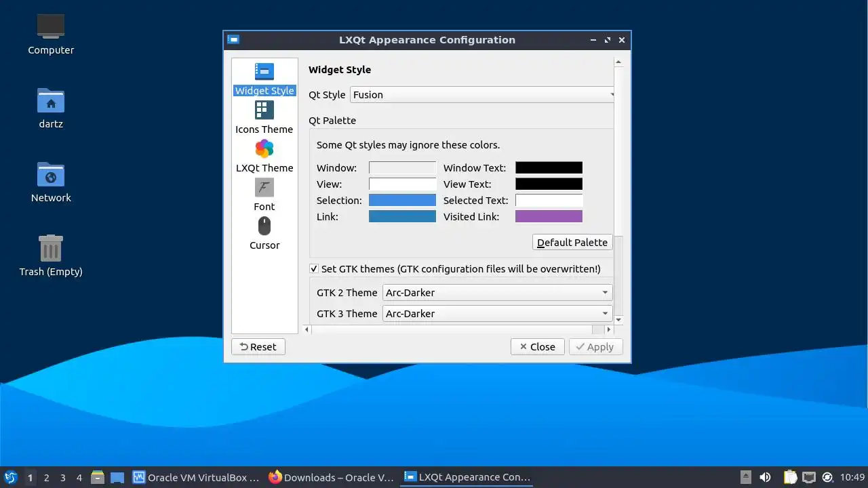The width and height of the screenshot is (868, 488).
Task: Click the 'Some Qt styles may ignore' note
Action: [408, 145]
